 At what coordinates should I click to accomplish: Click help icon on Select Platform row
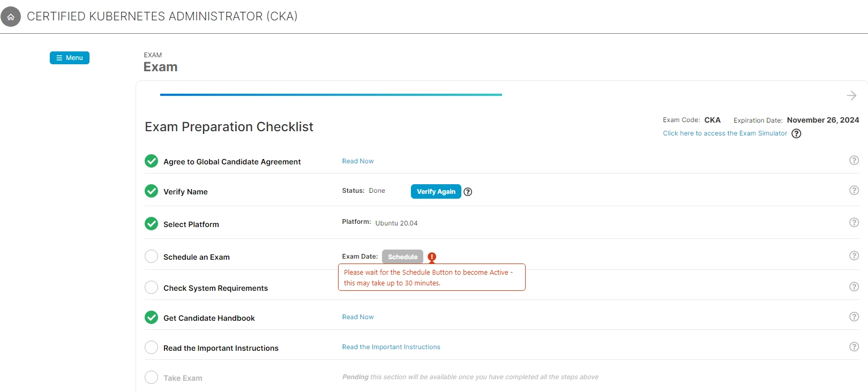pos(854,222)
